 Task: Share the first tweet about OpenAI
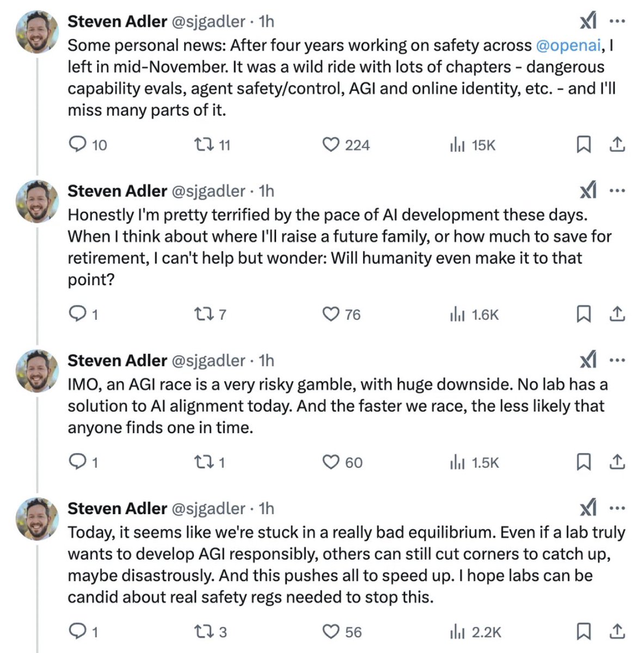coord(617,144)
